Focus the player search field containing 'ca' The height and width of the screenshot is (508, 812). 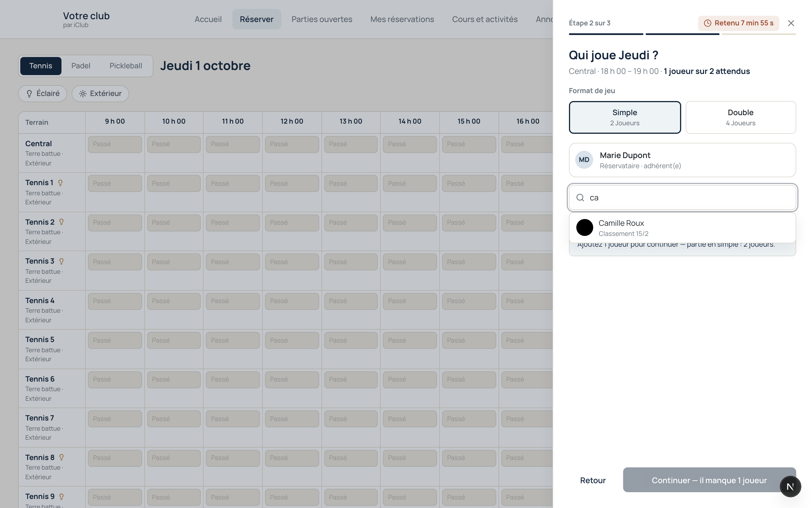pyautogui.click(x=682, y=198)
